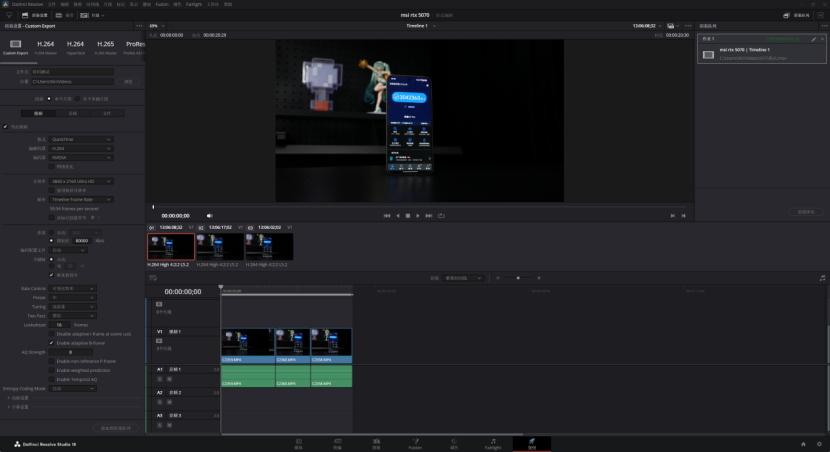
Task: Enable the non-reference P-frame checkbox
Action: tap(52, 361)
